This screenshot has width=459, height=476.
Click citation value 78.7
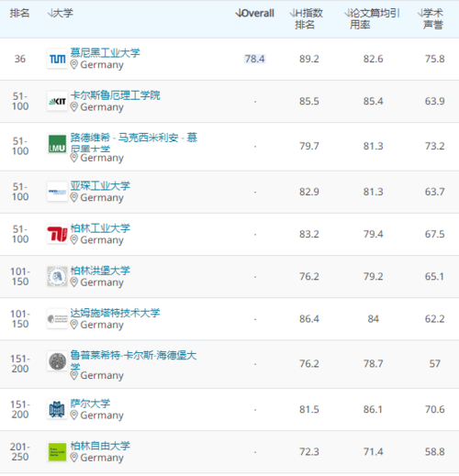(x=373, y=364)
